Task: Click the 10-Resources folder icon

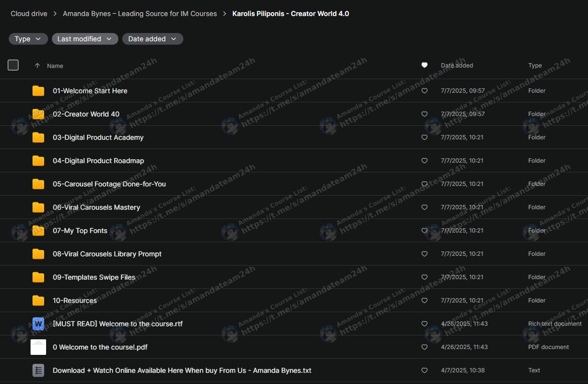Action: pyautogui.click(x=38, y=301)
